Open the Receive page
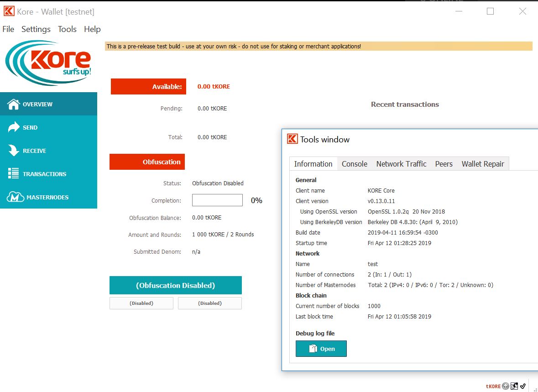The width and height of the screenshot is (538, 392). pyautogui.click(x=48, y=151)
